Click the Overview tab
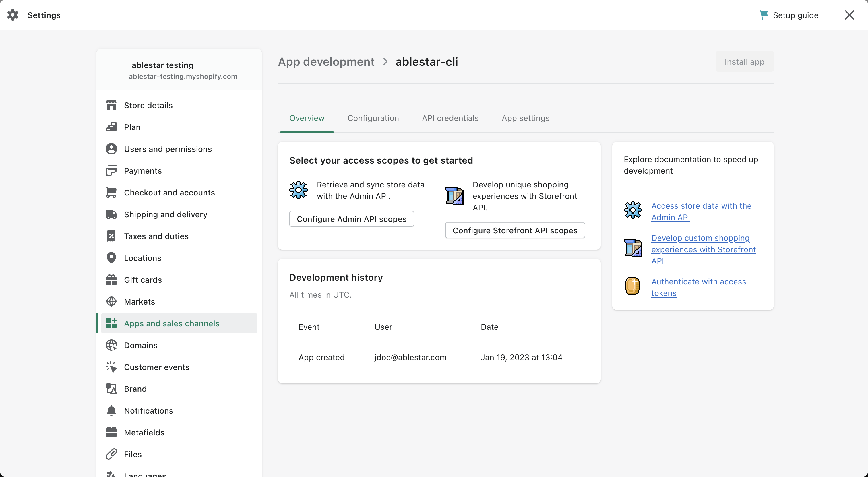868x477 pixels. (x=307, y=118)
